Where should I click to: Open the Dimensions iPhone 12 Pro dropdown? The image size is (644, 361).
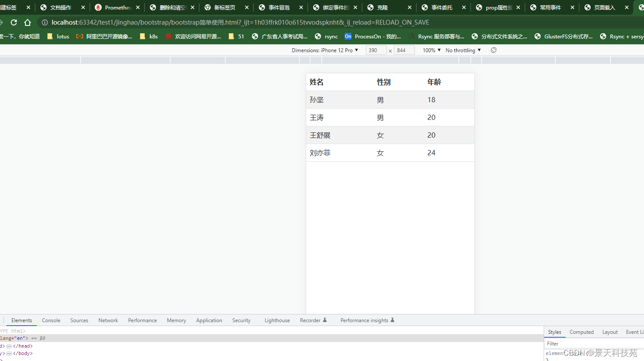(x=325, y=50)
